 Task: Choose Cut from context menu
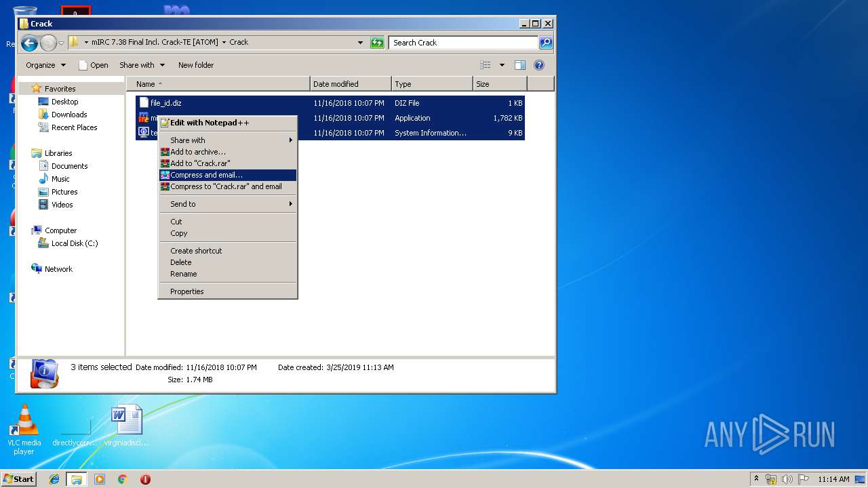228,222
